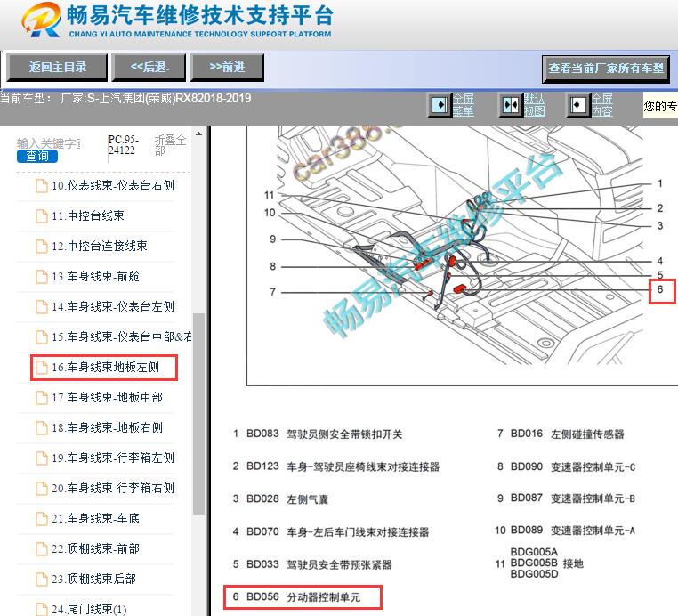
Task: Click document icon beside 19.车身线束-行李箱左侧
Action: 42,458
